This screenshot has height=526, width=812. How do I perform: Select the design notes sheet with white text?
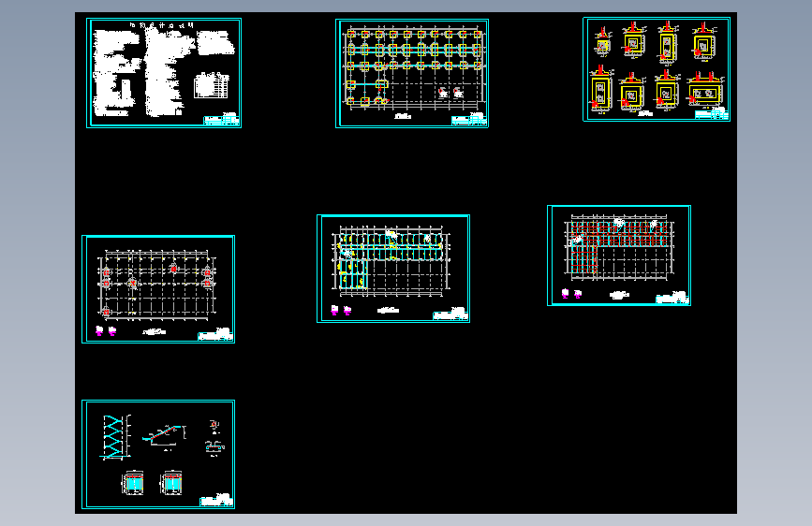point(164,73)
